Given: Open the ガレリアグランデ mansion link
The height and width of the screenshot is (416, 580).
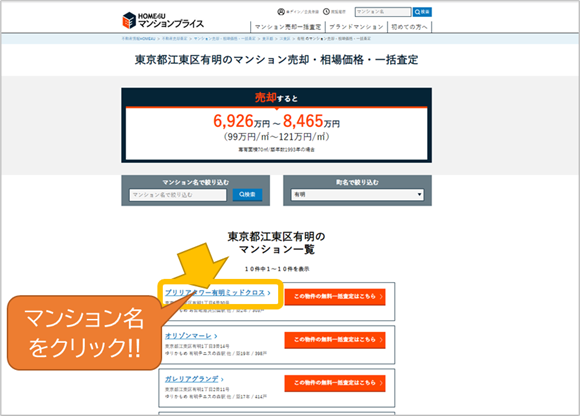Looking at the screenshot, I should point(192,379).
